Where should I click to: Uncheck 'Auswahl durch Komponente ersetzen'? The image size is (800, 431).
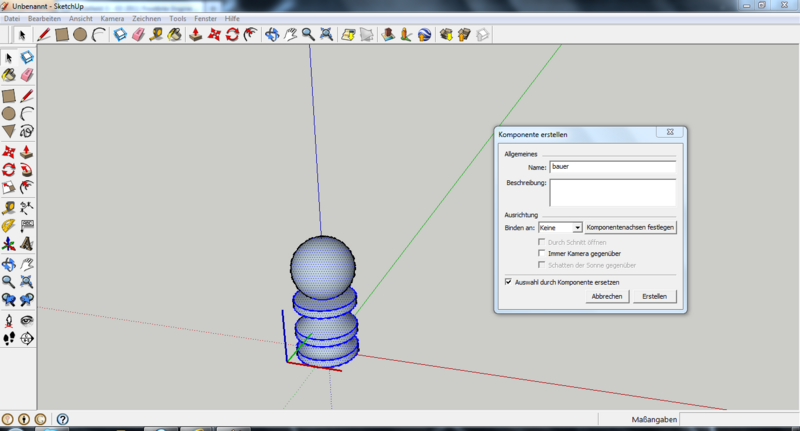coord(509,282)
